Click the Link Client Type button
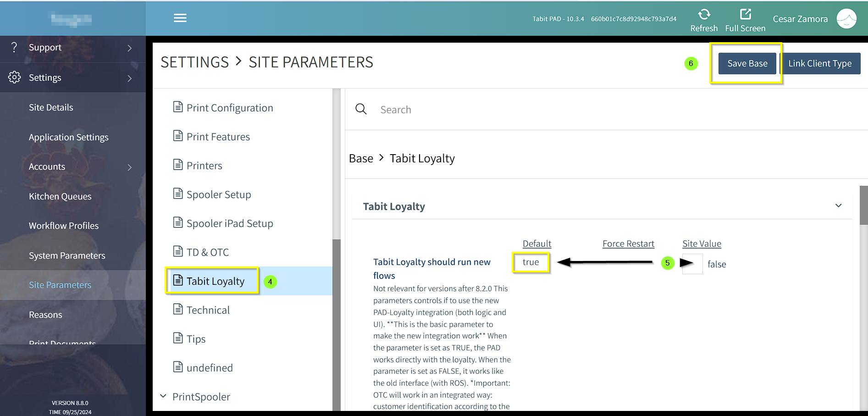The height and width of the screenshot is (416, 868). [819, 64]
